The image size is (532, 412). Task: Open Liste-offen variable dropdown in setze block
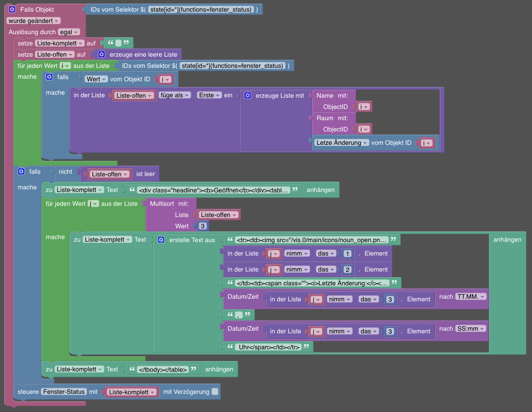pyautogui.click(x=55, y=54)
